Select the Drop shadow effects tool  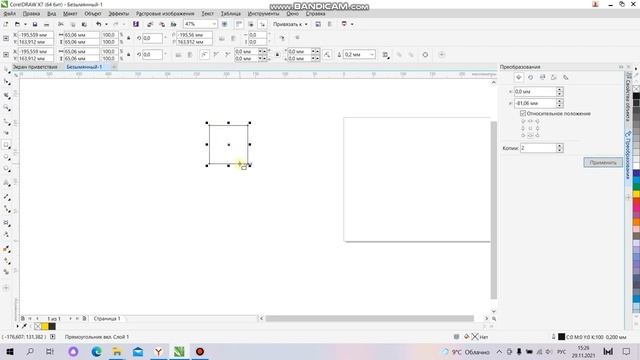(7, 223)
